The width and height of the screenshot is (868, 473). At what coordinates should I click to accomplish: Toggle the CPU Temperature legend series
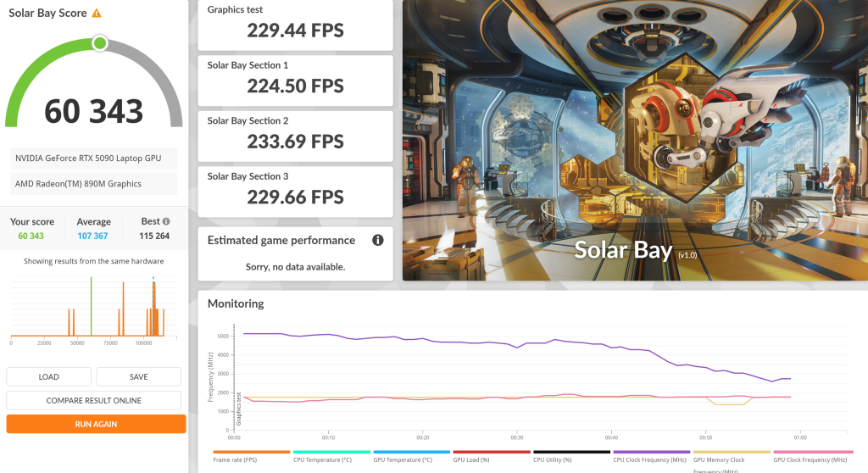pyautogui.click(x=324, y=459)
